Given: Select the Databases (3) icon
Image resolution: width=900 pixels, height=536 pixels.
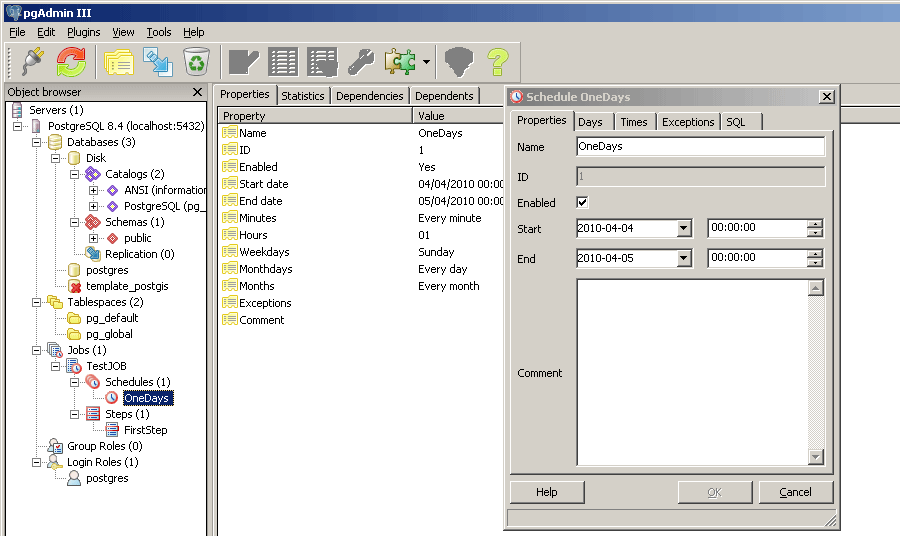Looking at the screenshot, I should pos(55,142).
